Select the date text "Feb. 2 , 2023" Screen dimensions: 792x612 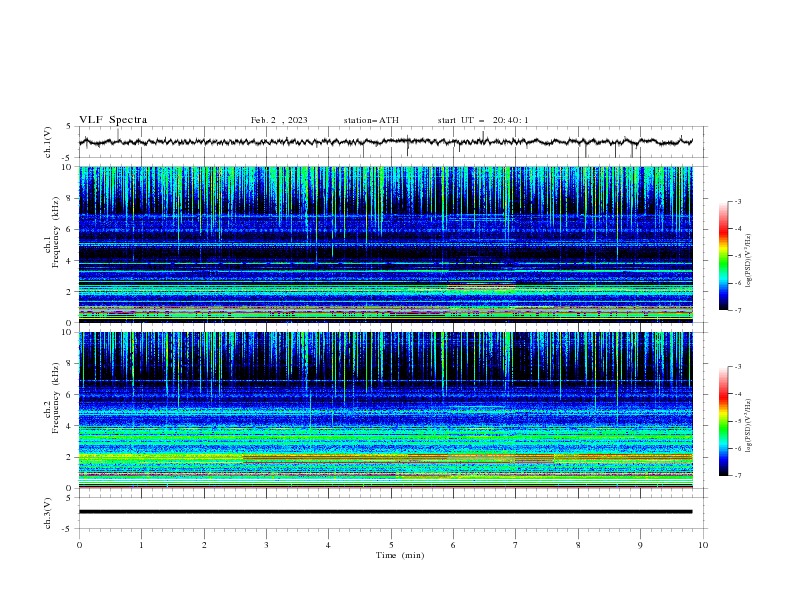pos(279,120)
